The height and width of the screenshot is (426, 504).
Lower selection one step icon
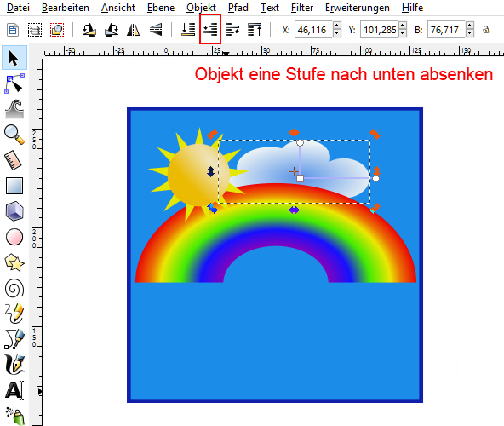point(210,30)
